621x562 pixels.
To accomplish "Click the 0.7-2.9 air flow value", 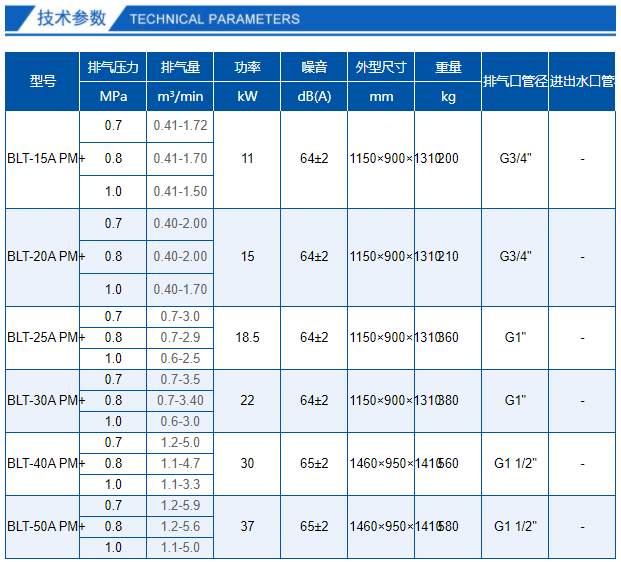I will point(180,337).
